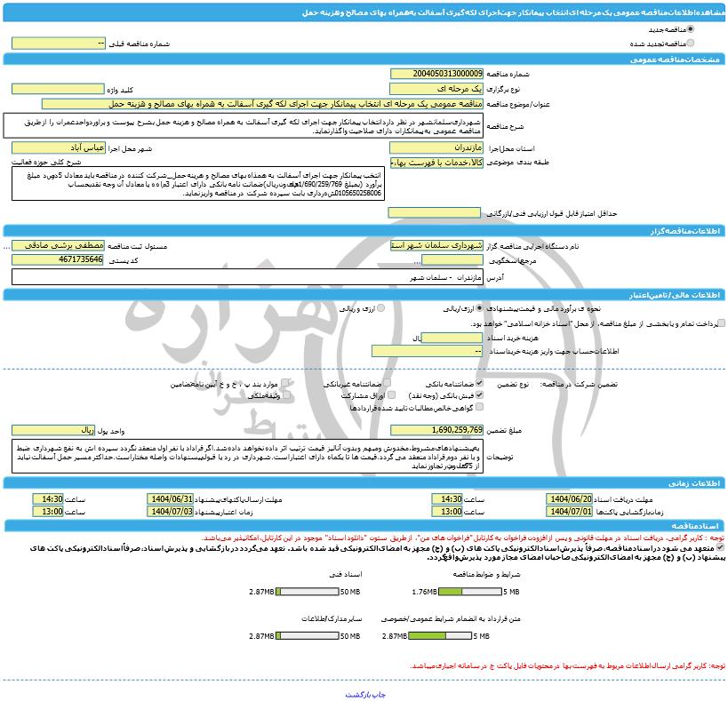The image size is (728, 701).
Task: Click the عباس آباد city field
Action: [59, 147]
